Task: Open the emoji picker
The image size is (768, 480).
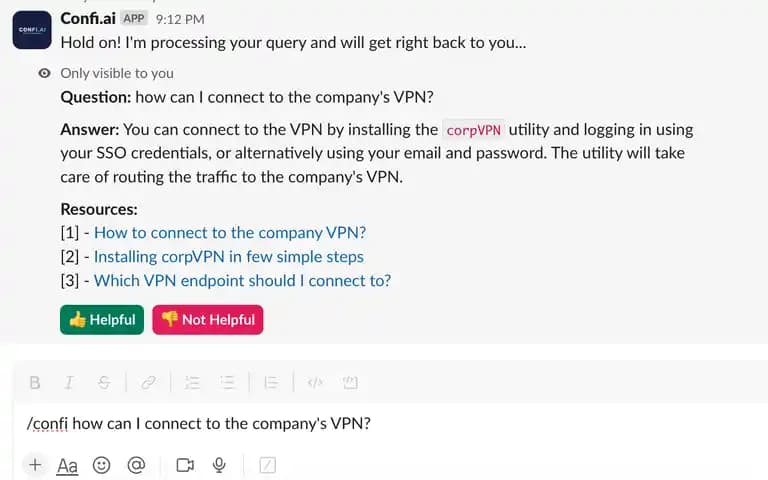Action: pos(101,465)
